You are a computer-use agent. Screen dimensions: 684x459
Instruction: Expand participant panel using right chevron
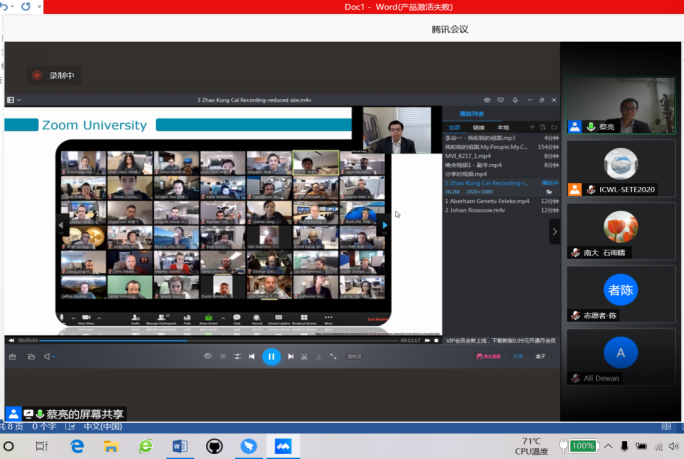pos(554,230)
